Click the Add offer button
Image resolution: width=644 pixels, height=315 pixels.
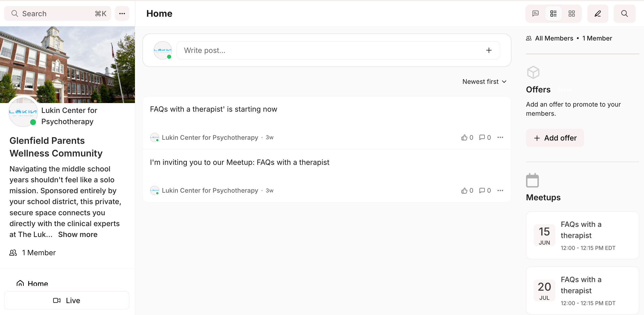pyautogui.click(x=555, y=138)
